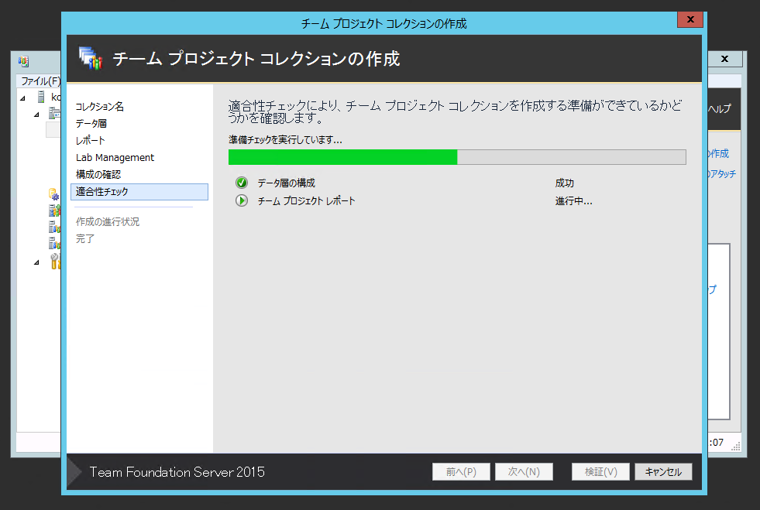Click the データ層の構成 check row text

tap(286, 183)
